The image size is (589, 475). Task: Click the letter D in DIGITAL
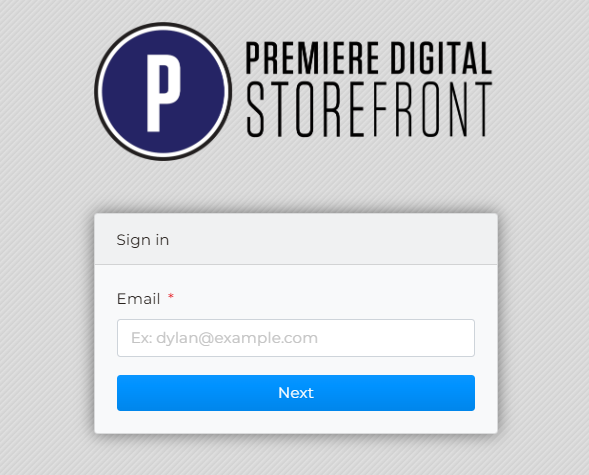click(399, 57)
